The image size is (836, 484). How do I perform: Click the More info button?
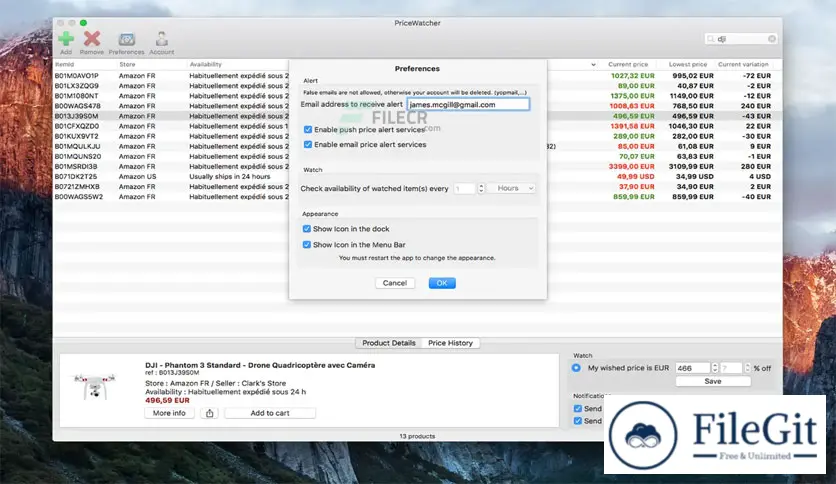point(169,413)
